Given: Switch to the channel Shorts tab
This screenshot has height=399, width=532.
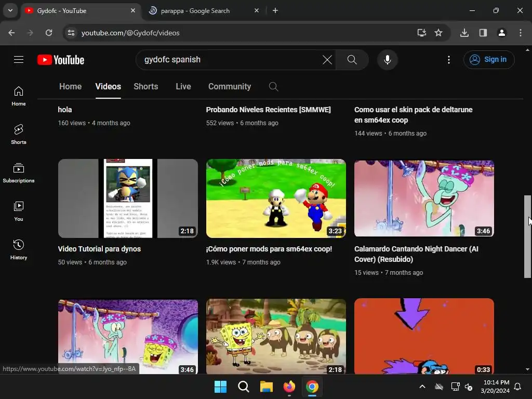Looking at the screenshot, I should pyautogui.click(x=146, y=87).
